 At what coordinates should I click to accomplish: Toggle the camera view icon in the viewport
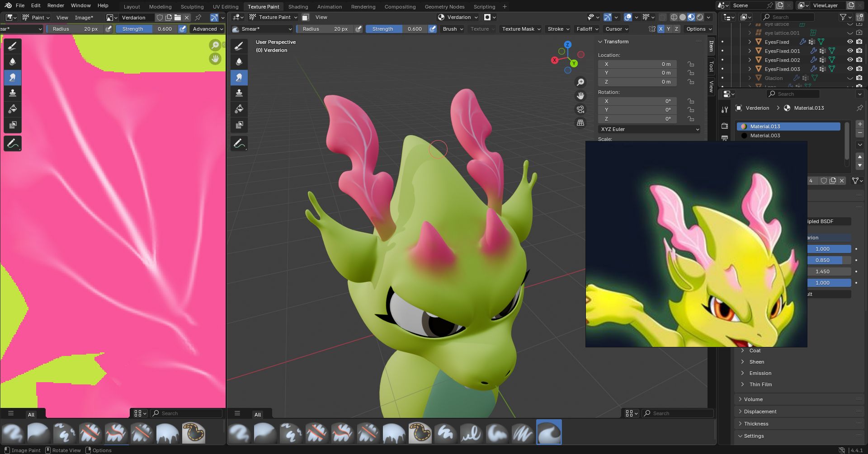pyautogui.click(x=580, y=109)
